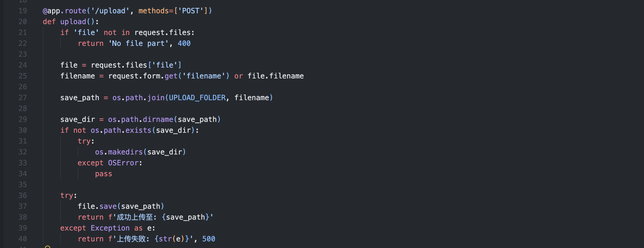Click the file.filename expression on line 25
Screen dimensions: 644x248
coord(276,76)
